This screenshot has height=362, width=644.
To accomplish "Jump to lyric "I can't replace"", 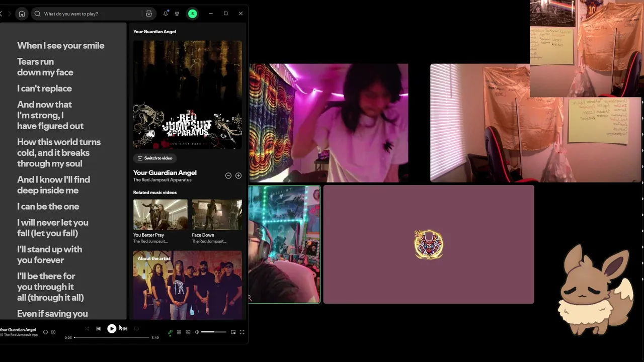I will tap(44, 88).
